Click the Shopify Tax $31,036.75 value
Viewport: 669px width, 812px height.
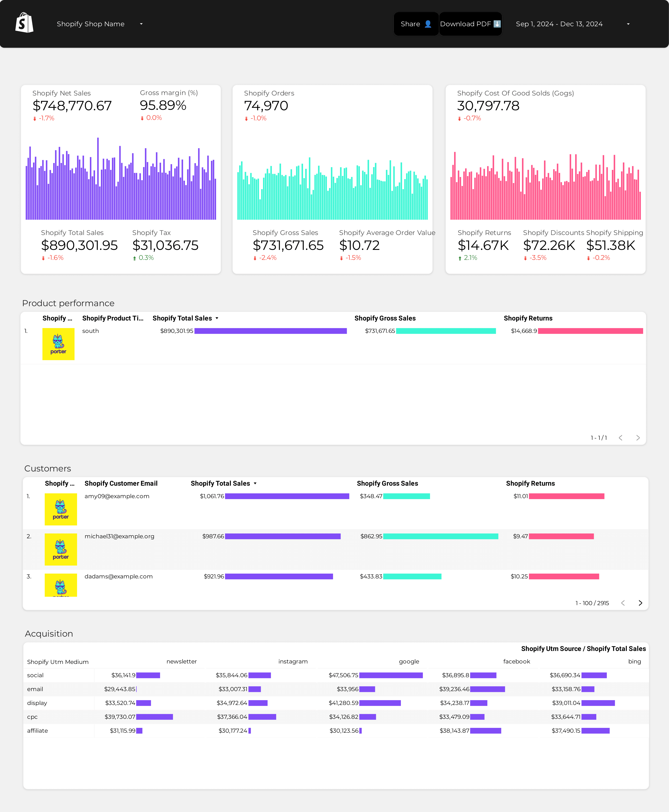[x=165, y=245]
